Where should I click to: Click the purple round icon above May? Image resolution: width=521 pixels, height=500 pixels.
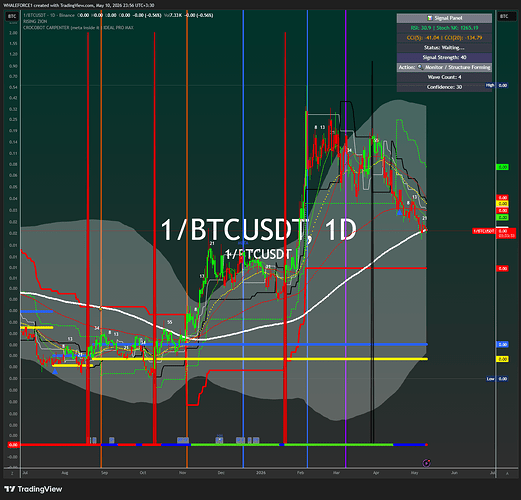(x=426, y=463)
